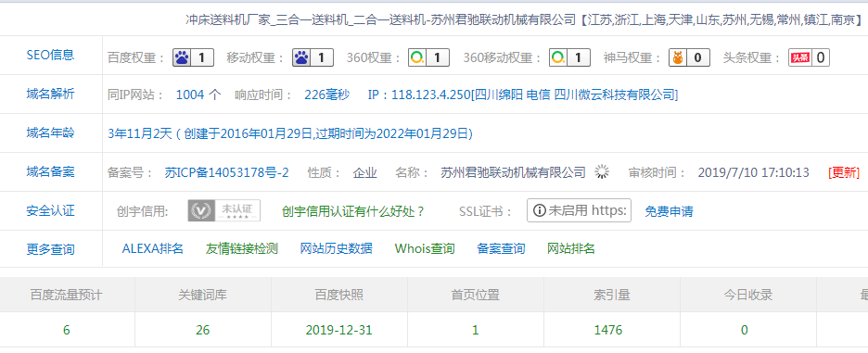
Task: Click the 360移动权重 badge icon
Action: pos(569,57)
